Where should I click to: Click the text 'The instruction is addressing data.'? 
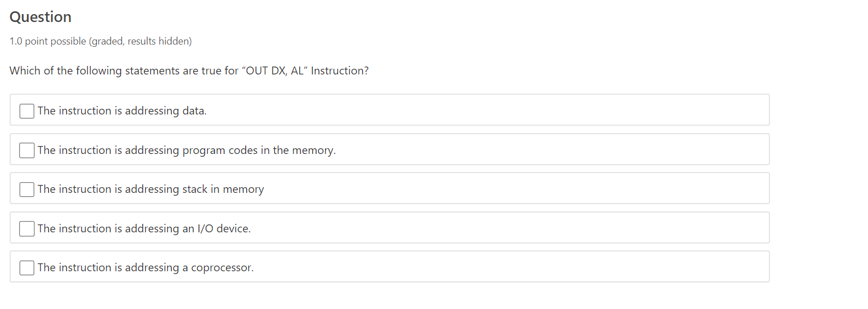click(122, 111)
